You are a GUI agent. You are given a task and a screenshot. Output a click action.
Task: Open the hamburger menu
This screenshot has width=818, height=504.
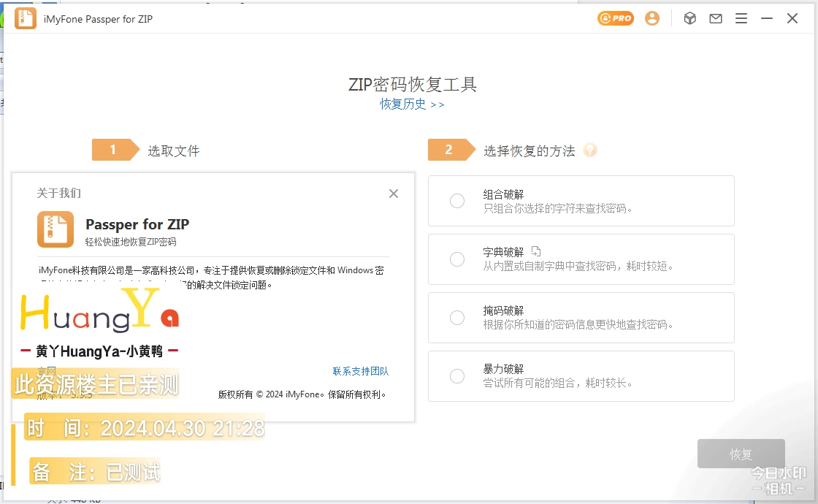pos(741,18)
